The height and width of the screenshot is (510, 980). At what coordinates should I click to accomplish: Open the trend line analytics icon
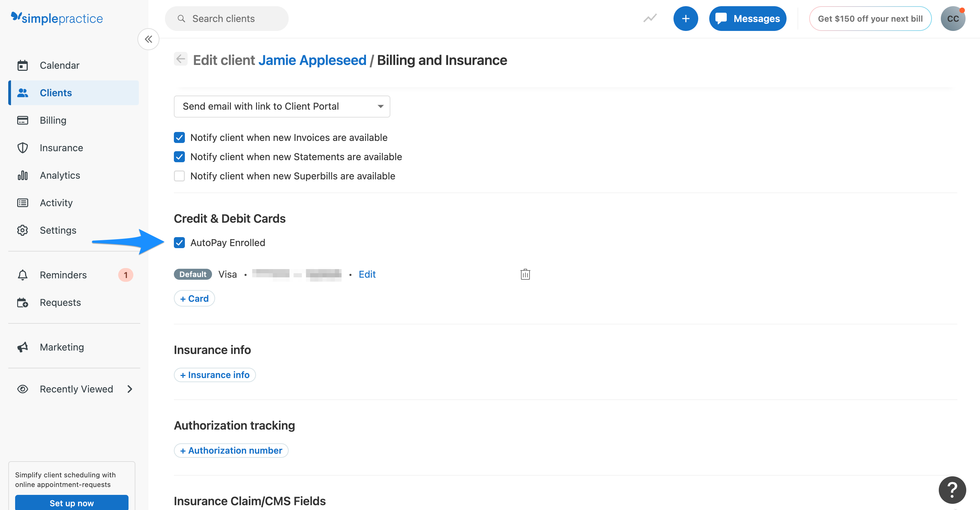click(650, 18)
